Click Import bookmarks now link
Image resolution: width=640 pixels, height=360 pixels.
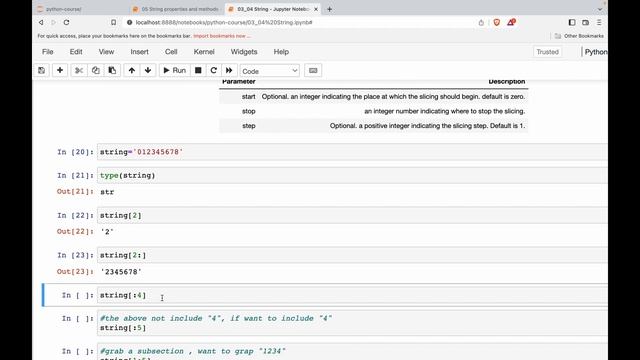[222, 36]
